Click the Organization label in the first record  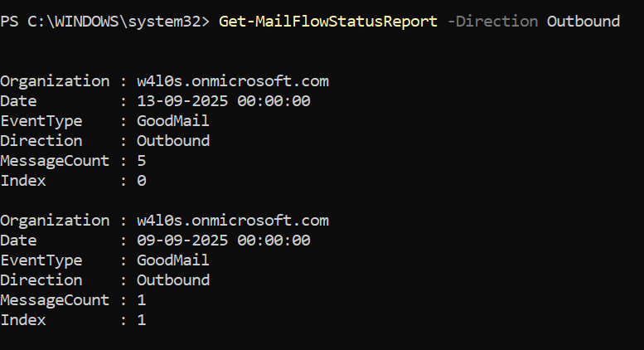55,81
